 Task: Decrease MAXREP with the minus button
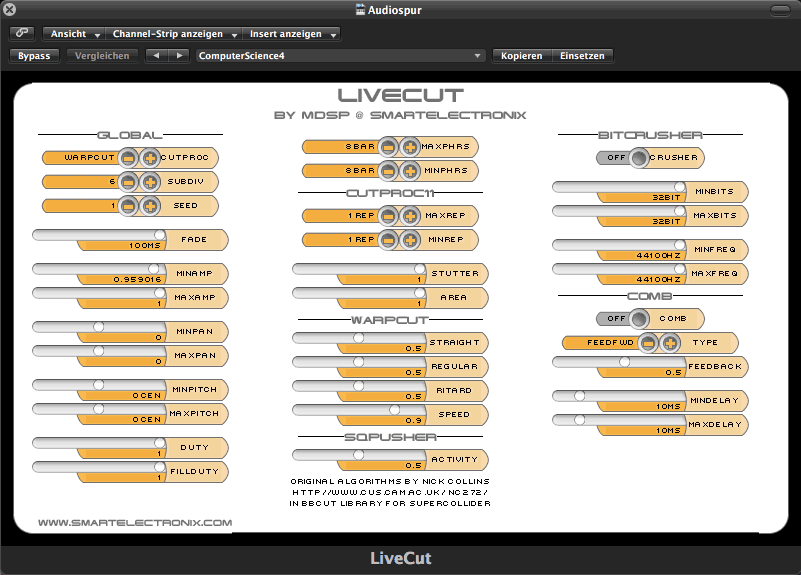[388, 216]
